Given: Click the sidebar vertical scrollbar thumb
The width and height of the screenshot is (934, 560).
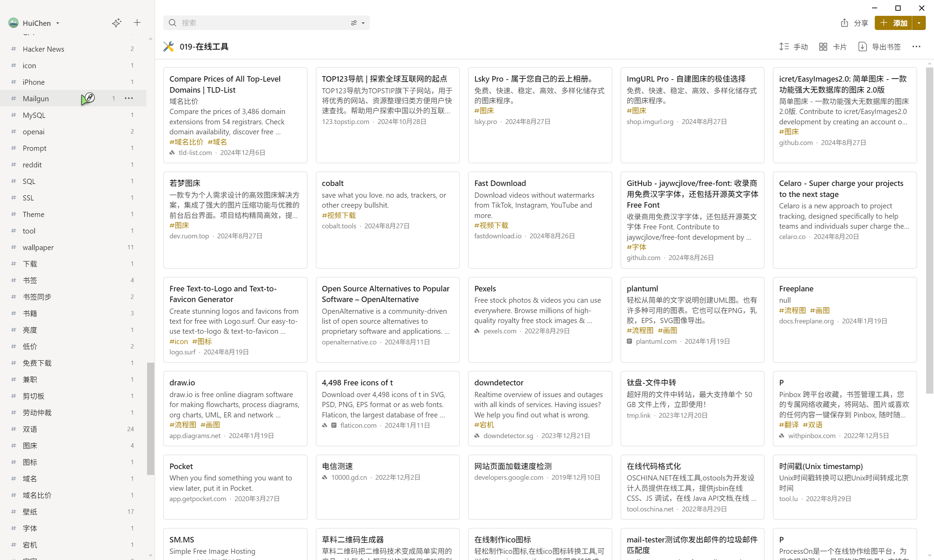Looking at the screenshot, I should [x=151, y=418].
